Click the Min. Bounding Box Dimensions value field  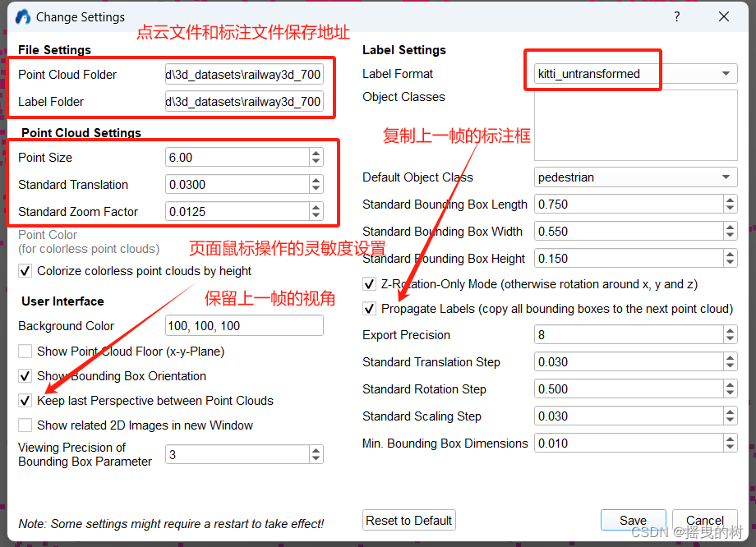[x=629, y=443]
